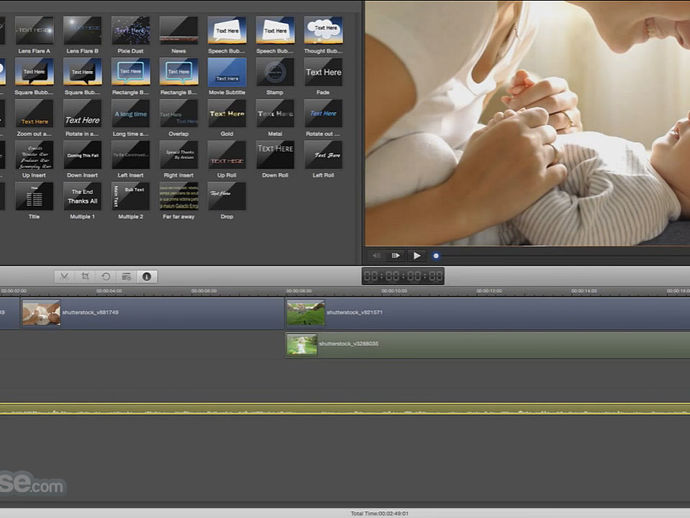Choose the Multiple 2 title template
The image size is (690, 518).
pos(131,200)
